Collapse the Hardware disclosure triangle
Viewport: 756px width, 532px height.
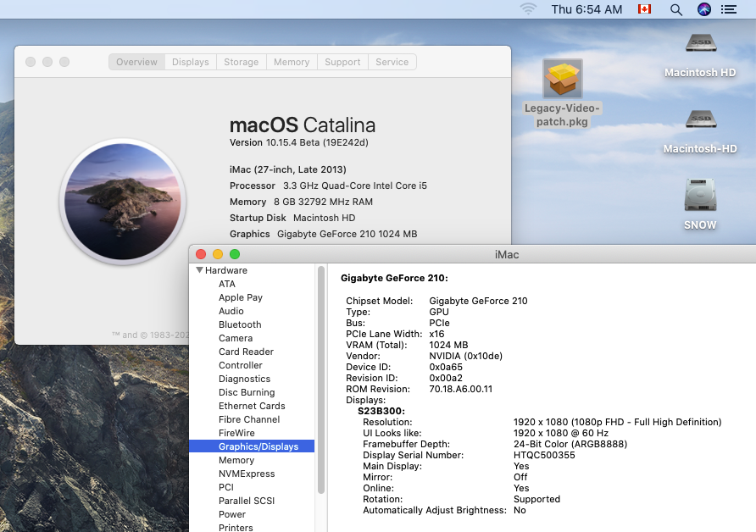pyautogui.click(x=199, y=270)
